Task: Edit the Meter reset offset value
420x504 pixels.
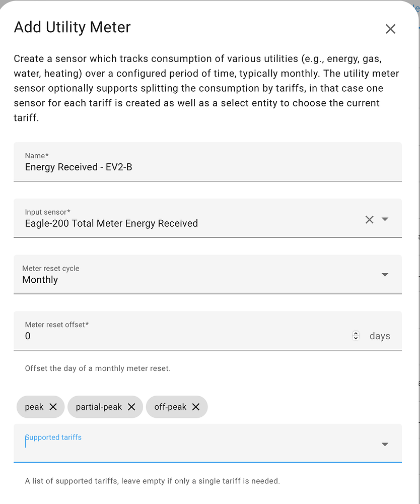Action: click(x=151, y=335)
